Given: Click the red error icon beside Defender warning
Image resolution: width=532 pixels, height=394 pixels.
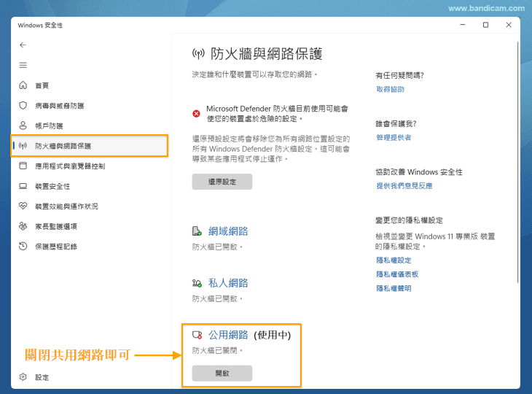Looking at the screenshot, I should point(196,113).
